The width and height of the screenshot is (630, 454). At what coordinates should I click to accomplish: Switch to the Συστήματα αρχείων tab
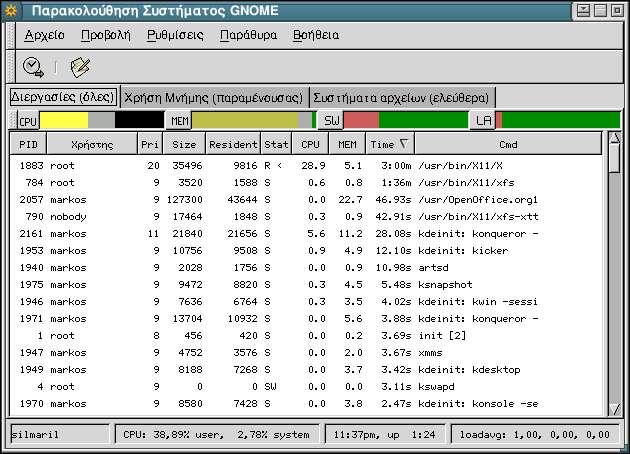point(401,98)
